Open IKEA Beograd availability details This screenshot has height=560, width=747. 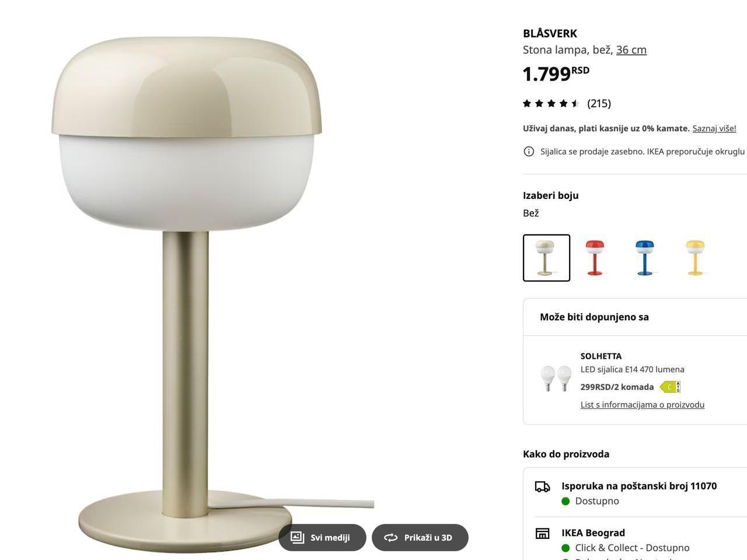point(593,533)
